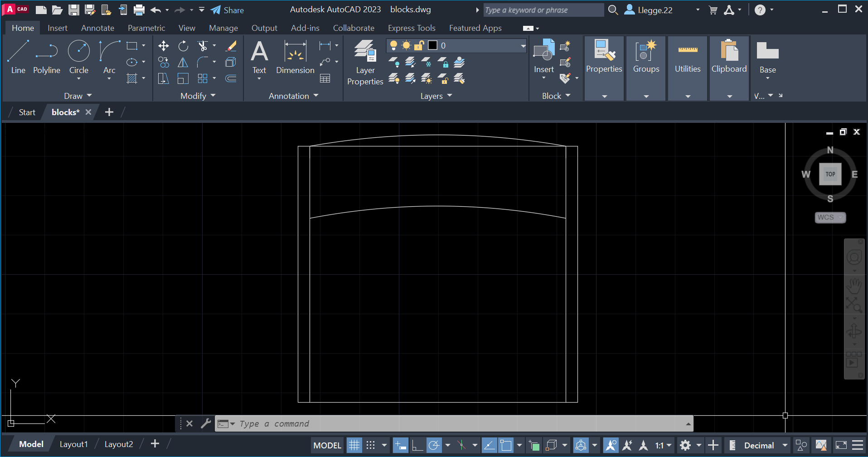Click the Copy tool icon
The image size is (868, 457).
[x=164, y=62]
